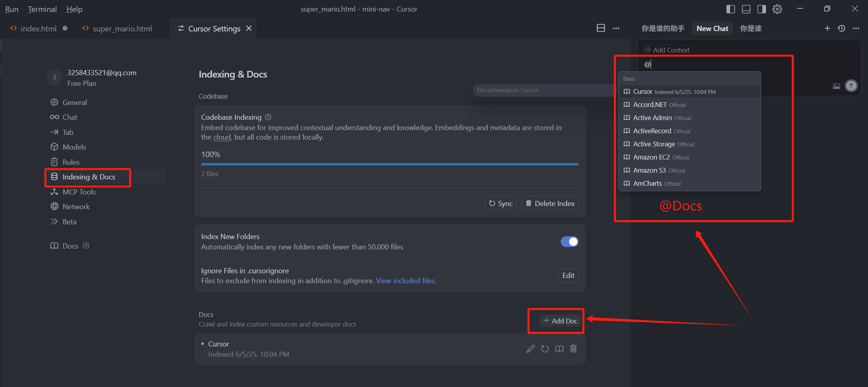
Task: Click account email 3258433521@qq.com
Action: 102,72
